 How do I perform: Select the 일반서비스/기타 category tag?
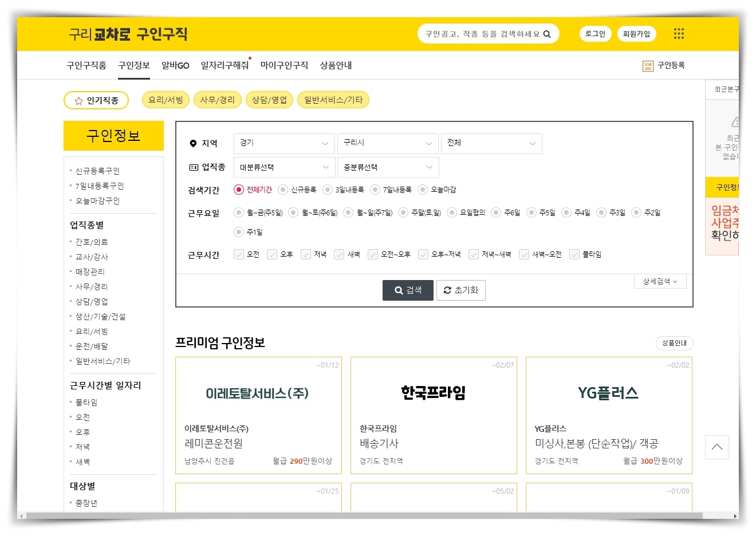coord(333,100)
